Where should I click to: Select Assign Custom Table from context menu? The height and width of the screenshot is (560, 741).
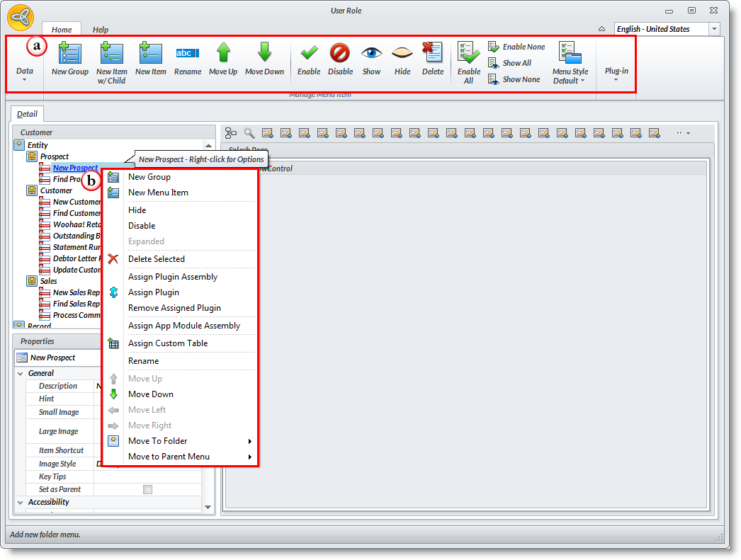tap(167, 343)
